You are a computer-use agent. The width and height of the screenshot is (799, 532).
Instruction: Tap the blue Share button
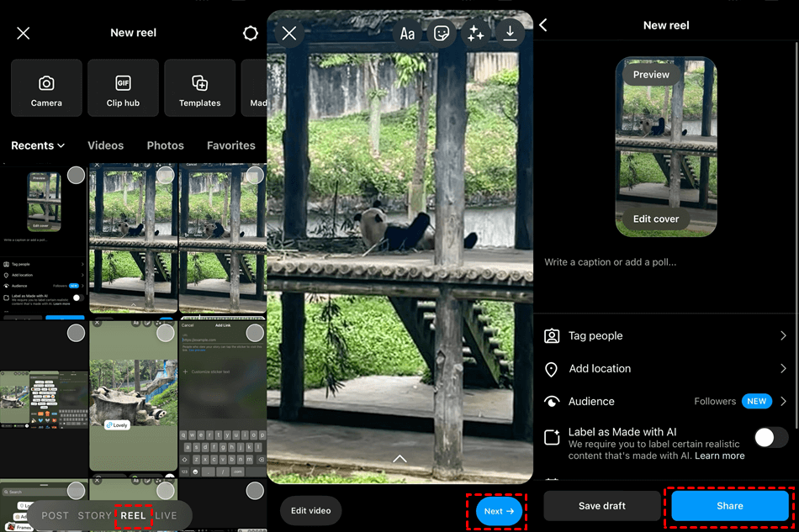pyautogui.click(x=730, y=506)
